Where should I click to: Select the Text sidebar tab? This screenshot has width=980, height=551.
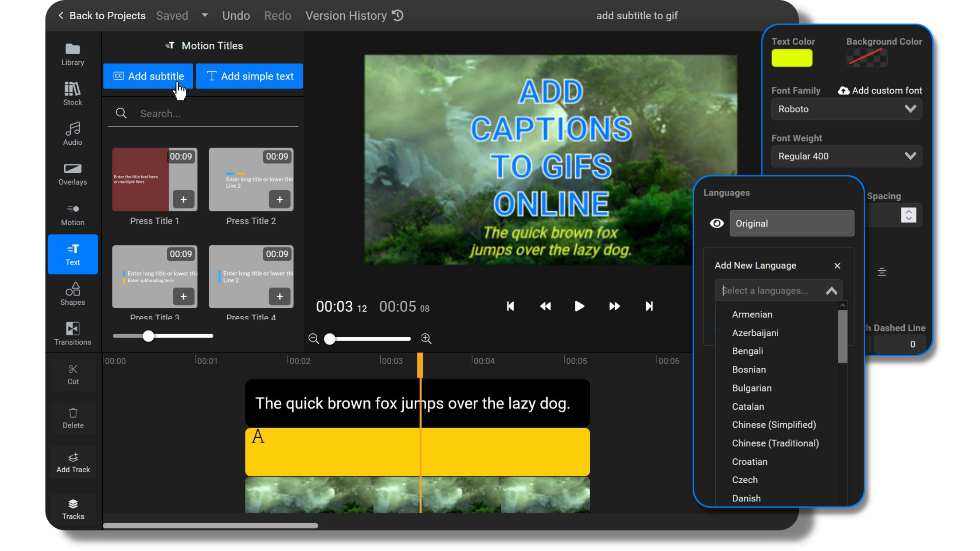73,255
